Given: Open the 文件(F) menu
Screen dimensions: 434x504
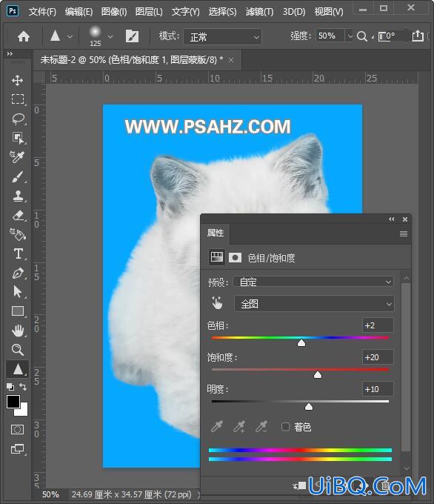Looking at the screenshot, I should click(x=42, y=12).
